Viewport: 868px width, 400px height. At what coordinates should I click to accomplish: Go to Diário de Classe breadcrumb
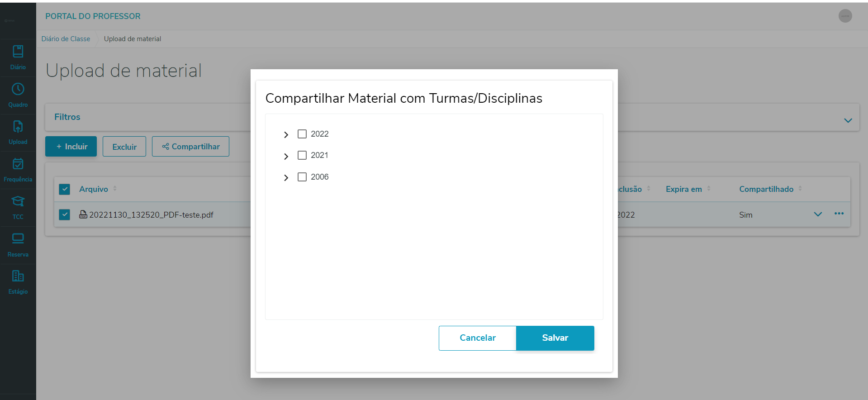[66, 39]
